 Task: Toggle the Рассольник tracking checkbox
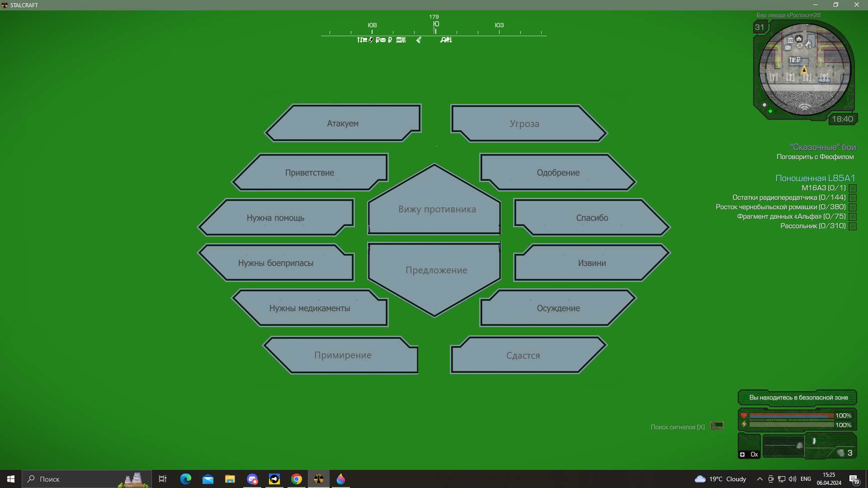tap(853, 226)
